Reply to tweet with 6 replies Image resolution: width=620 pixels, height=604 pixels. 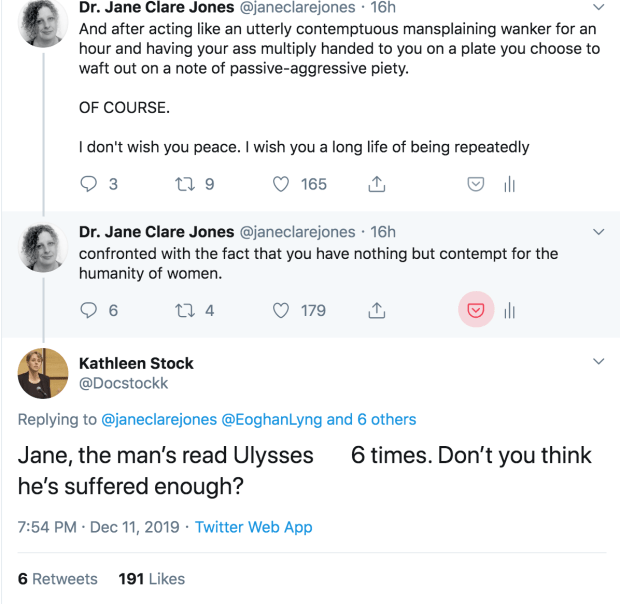coord(88,310)
